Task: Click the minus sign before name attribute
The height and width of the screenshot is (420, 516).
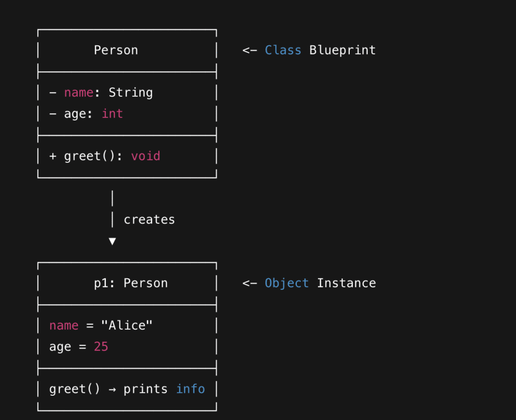Action: (53, 93)
